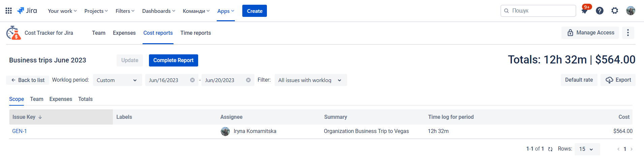Select page 1 in pagination
644x160 pixels.
pos(625,149)
